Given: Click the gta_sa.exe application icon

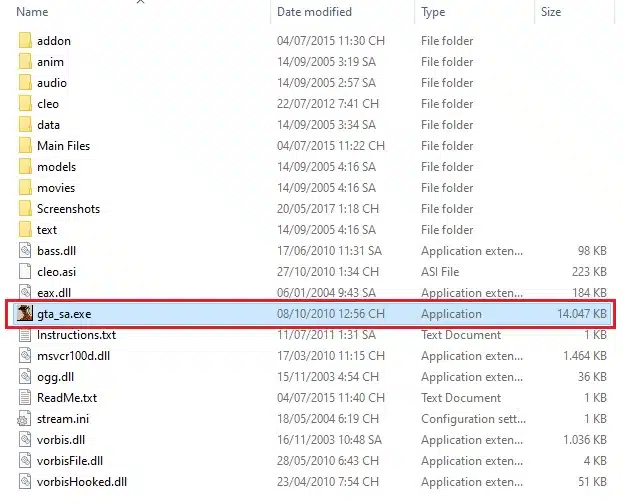Looking at the screenshot, I should [25, 314].
